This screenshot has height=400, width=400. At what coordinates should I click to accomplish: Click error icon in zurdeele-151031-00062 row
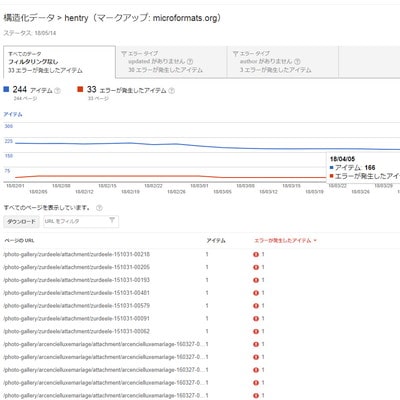pos(256,332)
